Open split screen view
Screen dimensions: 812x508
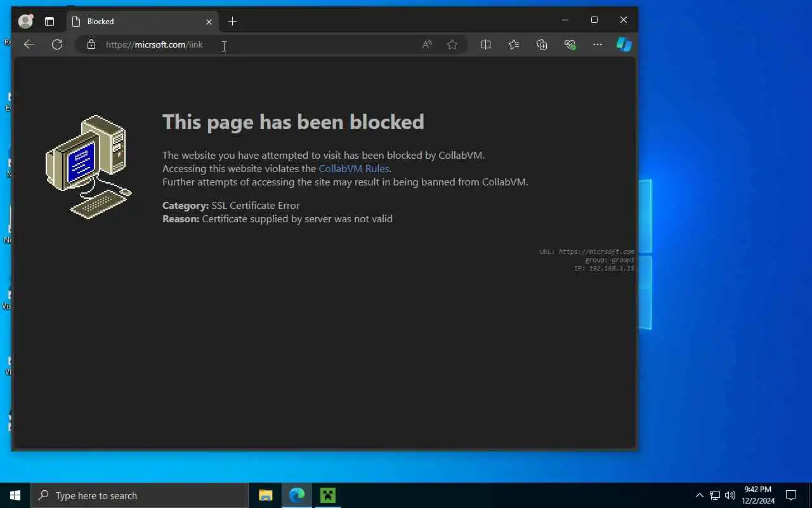click(486, 44)
